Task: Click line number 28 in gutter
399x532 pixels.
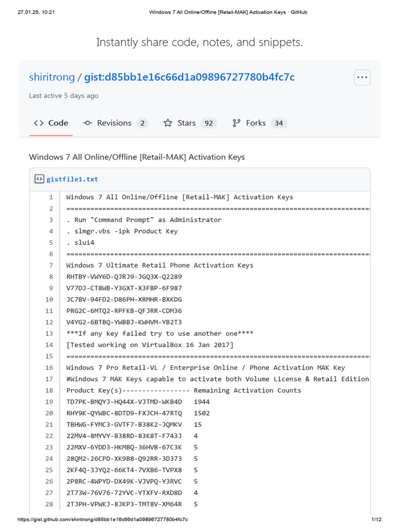Action: click(49, 504)
